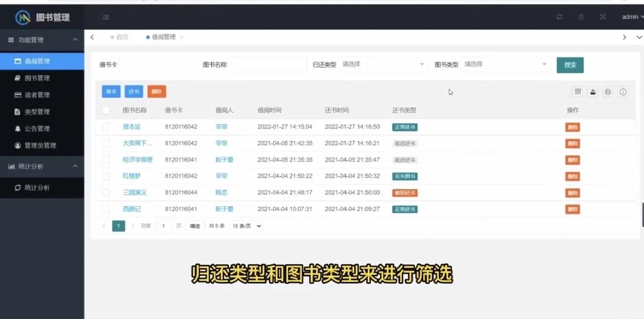
Task: Click the print icon above the table
Action: pyautogui.click(x=607, y=92)
